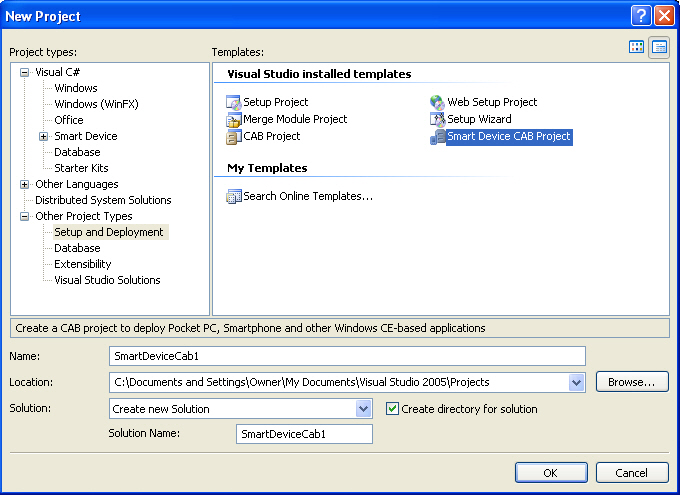The width and height of the screenshot is (680, 495).
Task: Click the Setup Wizard template icon
Action: 437,119
